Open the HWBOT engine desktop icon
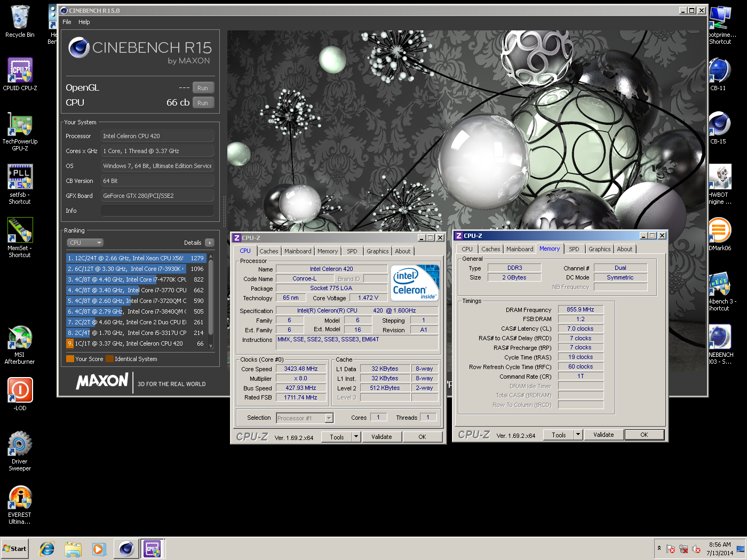The height and width of the screenshot is (560, 747). coord(720,185)
